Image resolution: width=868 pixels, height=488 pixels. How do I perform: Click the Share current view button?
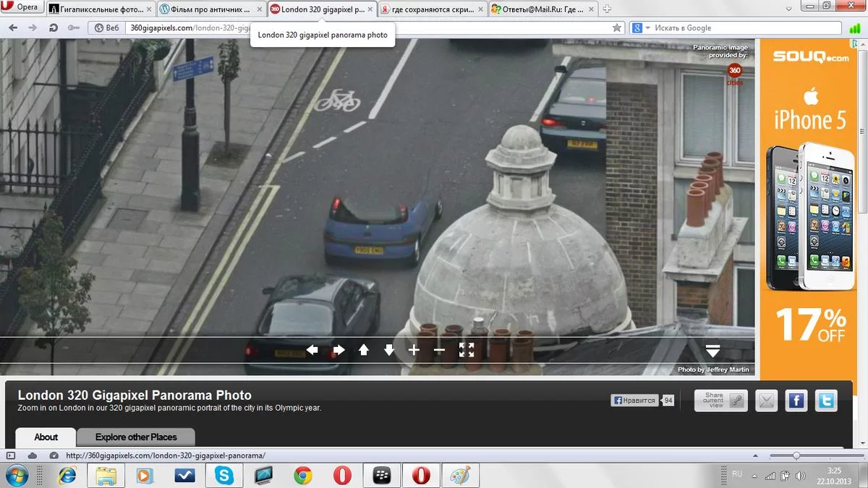tap(720, 401)
